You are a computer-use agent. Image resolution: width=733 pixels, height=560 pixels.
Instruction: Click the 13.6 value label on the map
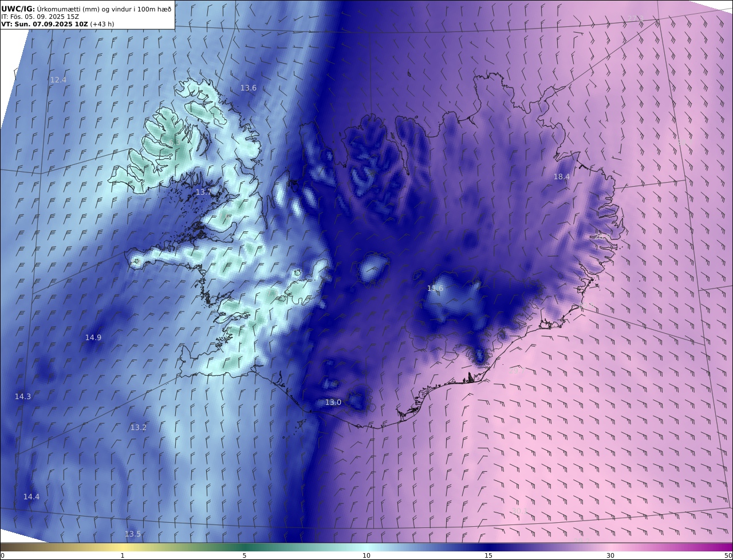pyautogui.click(x=249, y=88)
